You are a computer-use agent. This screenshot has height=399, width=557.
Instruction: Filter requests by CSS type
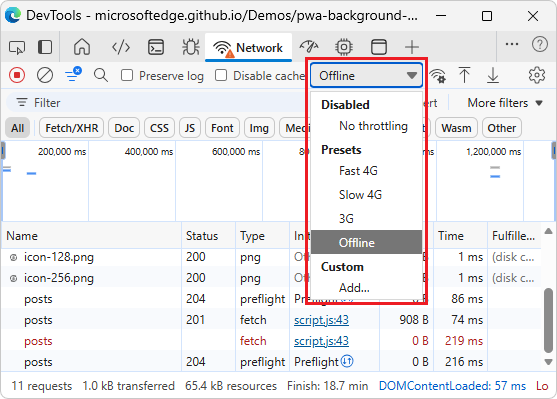[159, 128]
